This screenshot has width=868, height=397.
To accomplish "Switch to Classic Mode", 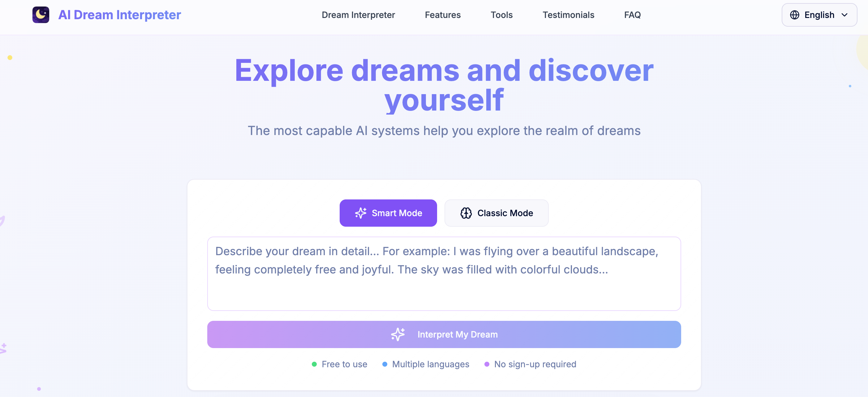I will click(496, 213).
